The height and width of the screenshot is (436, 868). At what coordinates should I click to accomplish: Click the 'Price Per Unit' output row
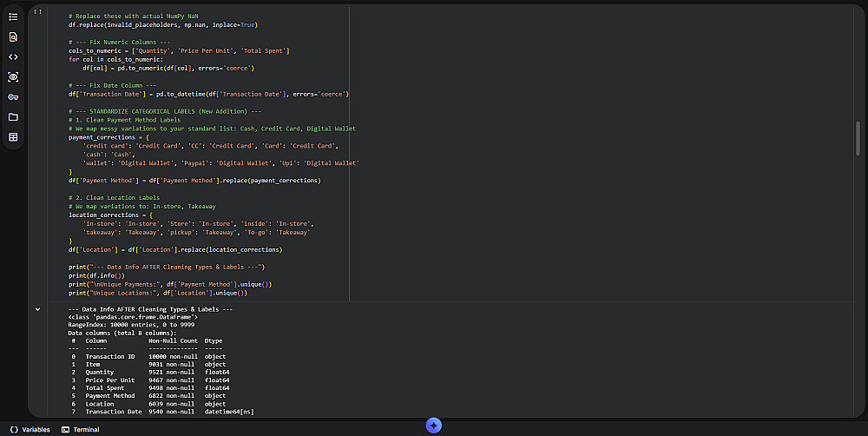(x=150, y=380)
